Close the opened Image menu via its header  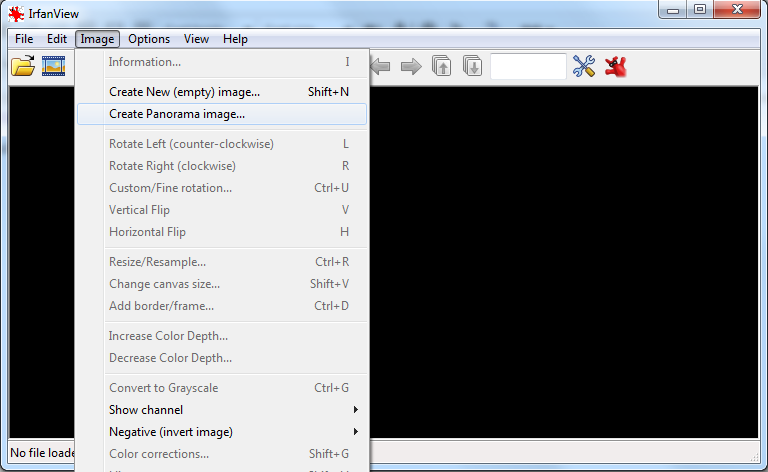click(x=97, y=39)
